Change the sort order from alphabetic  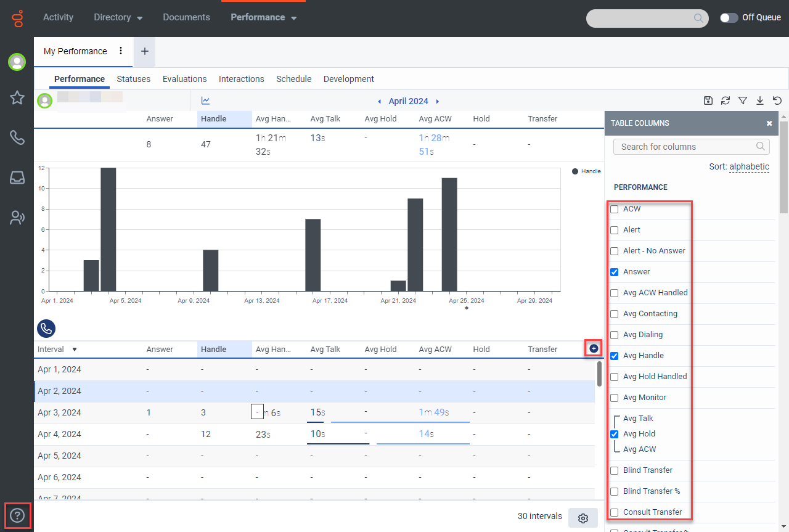coord(749,166)
